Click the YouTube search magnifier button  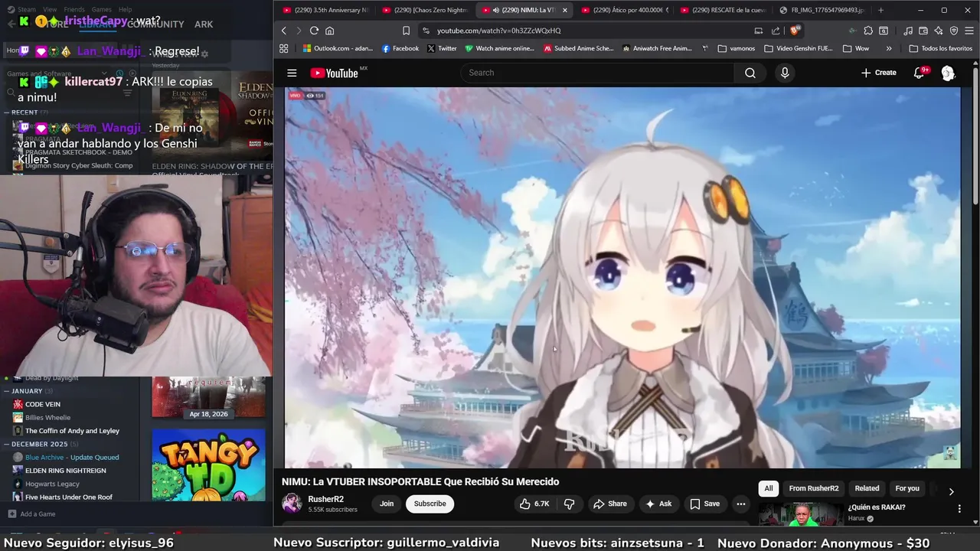(x=750, y=73)
